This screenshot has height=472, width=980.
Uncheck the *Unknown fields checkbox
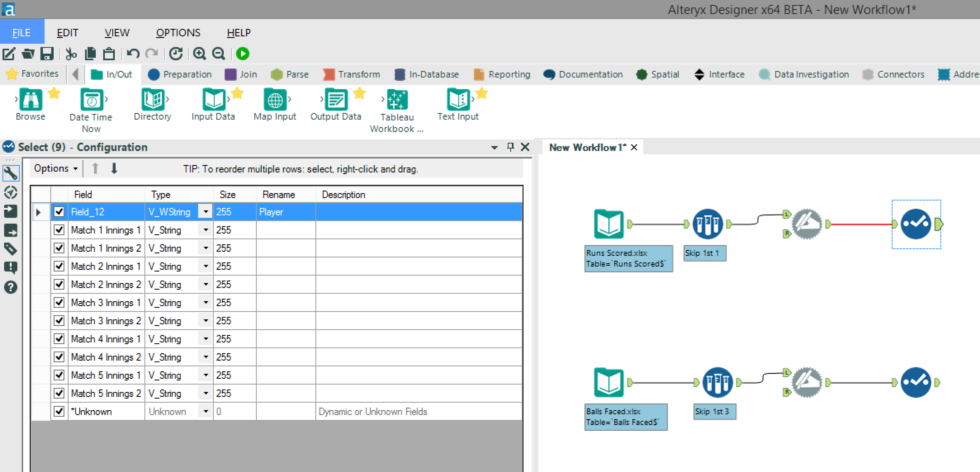[59, 411]
